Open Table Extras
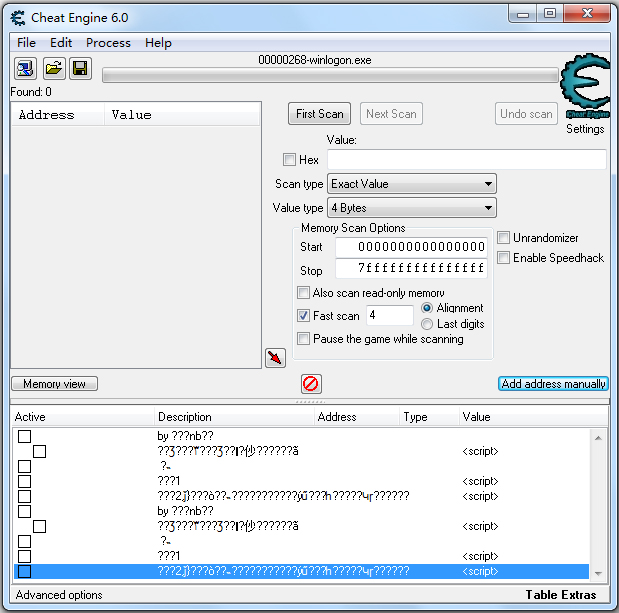Viewport: 619px width, 613px height. (561, 595)
